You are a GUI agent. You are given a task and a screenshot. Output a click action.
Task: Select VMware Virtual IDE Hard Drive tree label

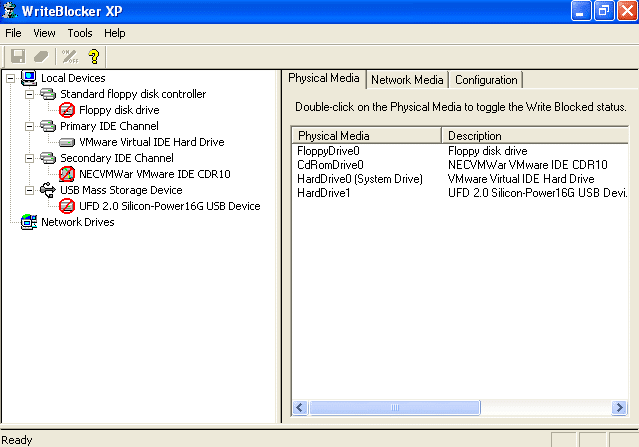pos(152,142)
